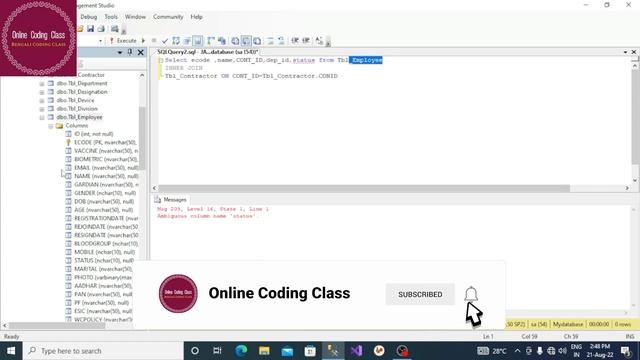Open the Debug menu
This screenshot has height=360, width=640.
[89, 17]
